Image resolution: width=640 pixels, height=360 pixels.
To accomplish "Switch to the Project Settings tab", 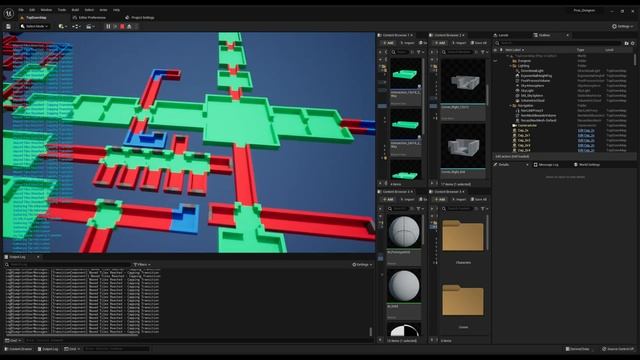I will 140,18.
